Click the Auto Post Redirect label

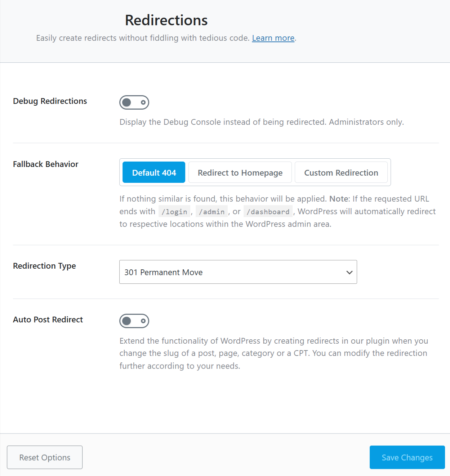(48, 320)
